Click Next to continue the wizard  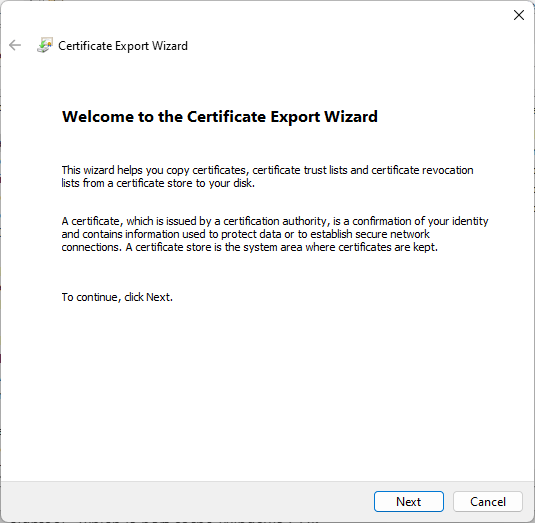[x=408, y=502]
